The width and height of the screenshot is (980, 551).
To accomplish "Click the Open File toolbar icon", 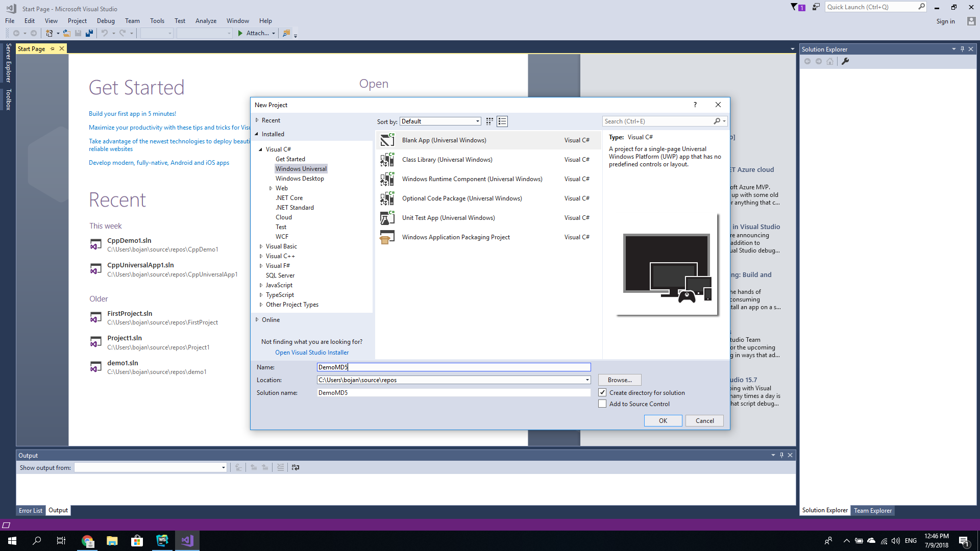I will click(66, 33).
